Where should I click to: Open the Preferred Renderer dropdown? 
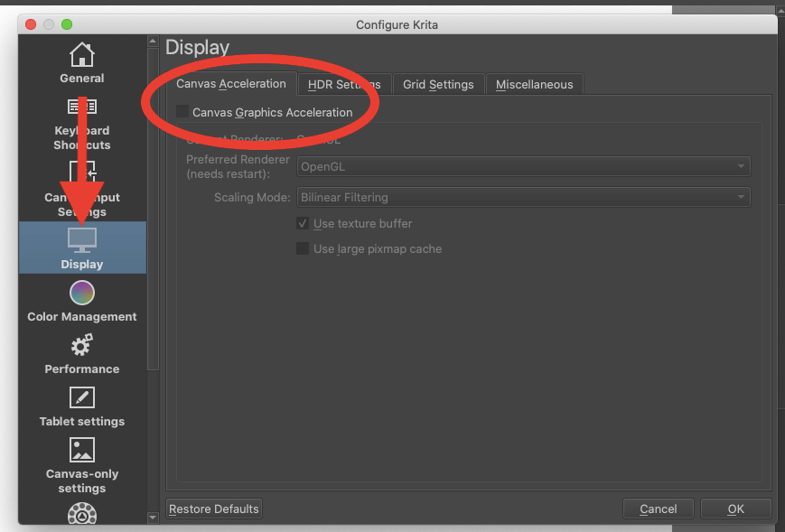pyautogui.click(x=523, y=167)
